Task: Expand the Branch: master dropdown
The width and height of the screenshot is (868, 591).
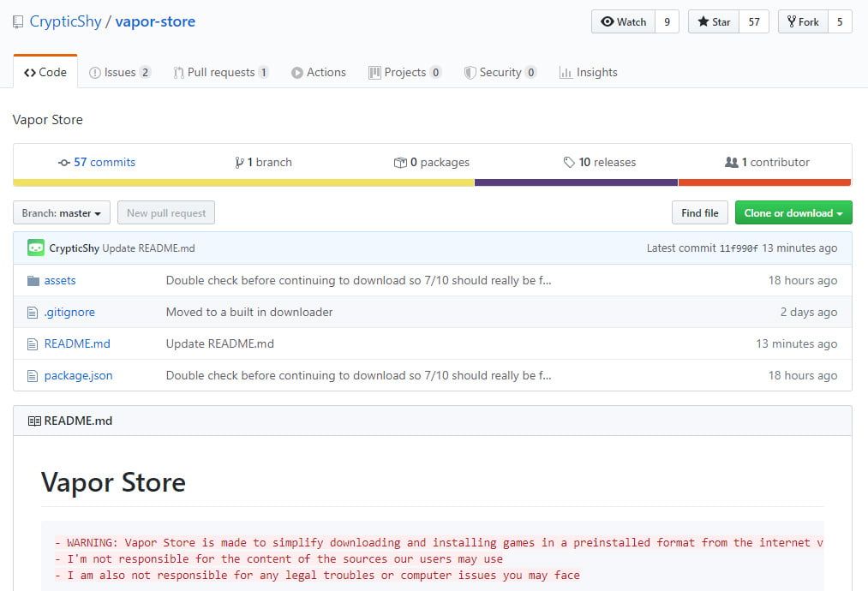Action: (62, 212)
